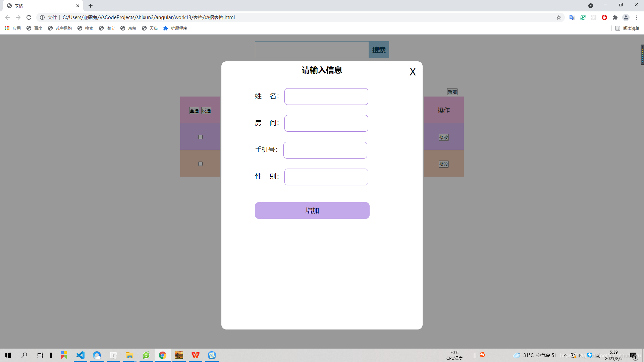Click 全选 to select all rows
This screenshot has width=644, height=362.
pyautogui.click(x=194, y=110)
